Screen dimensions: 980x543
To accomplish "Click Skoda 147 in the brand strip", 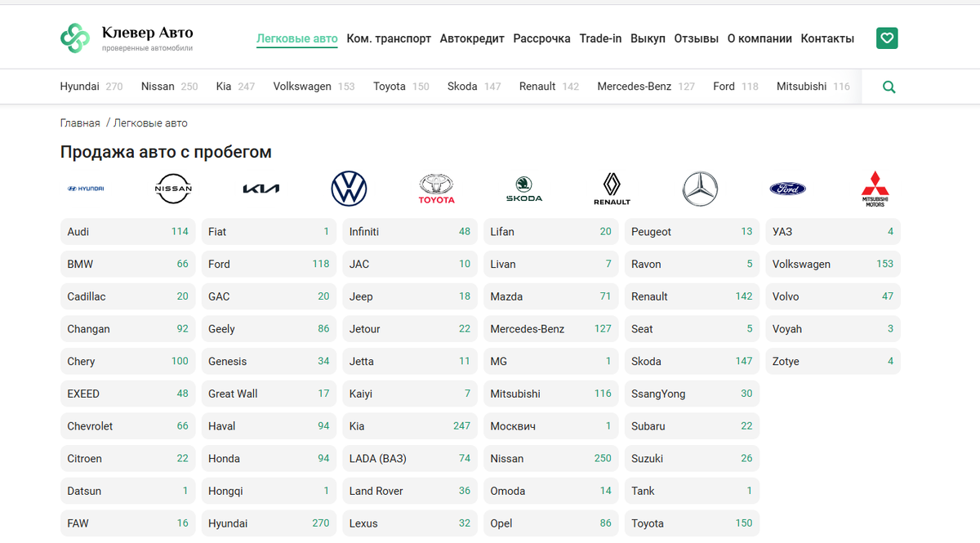I will click(474, 87).
